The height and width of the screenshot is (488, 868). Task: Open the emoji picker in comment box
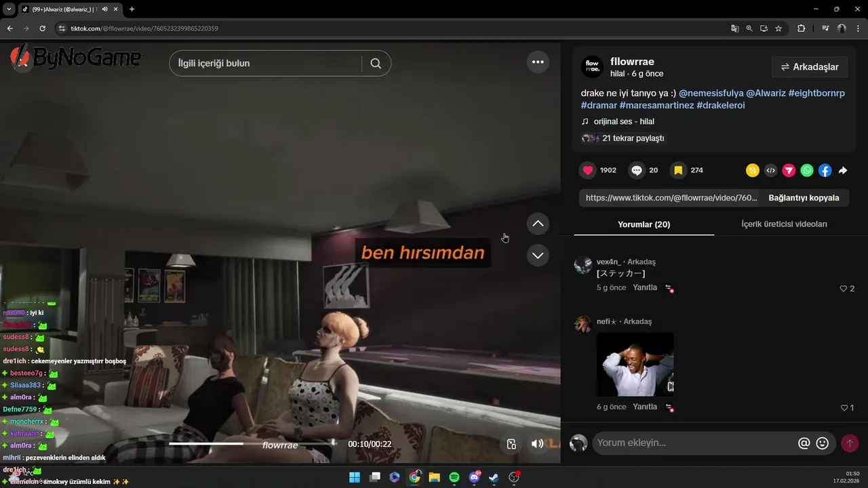[823, 443]
